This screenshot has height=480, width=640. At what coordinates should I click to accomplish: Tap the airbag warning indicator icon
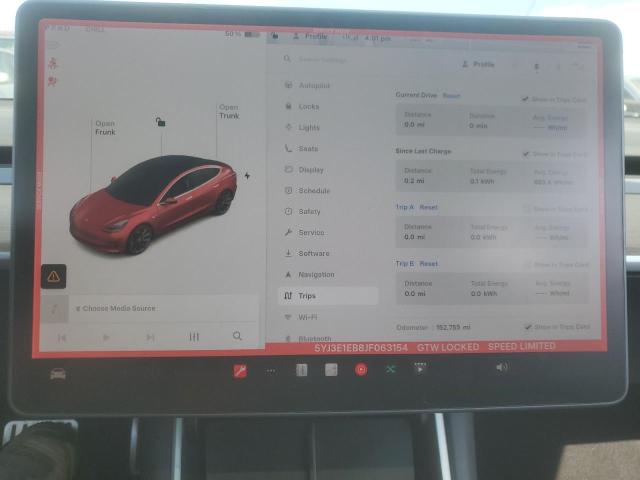coord(53,81)
